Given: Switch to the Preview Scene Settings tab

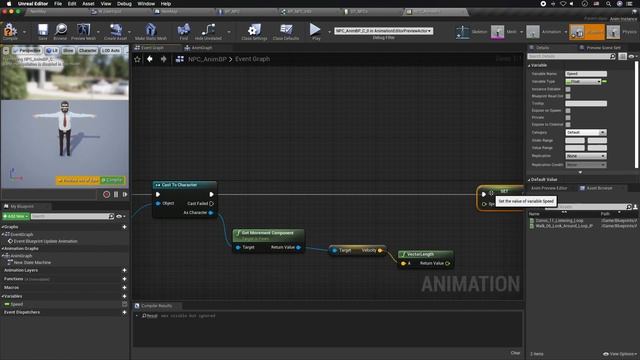Looking at the screenshot, I should (x=600, y=48).
